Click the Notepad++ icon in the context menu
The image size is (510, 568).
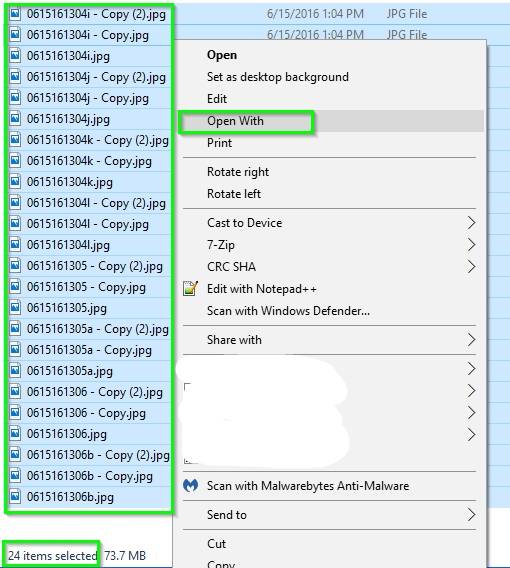point(191,289)
